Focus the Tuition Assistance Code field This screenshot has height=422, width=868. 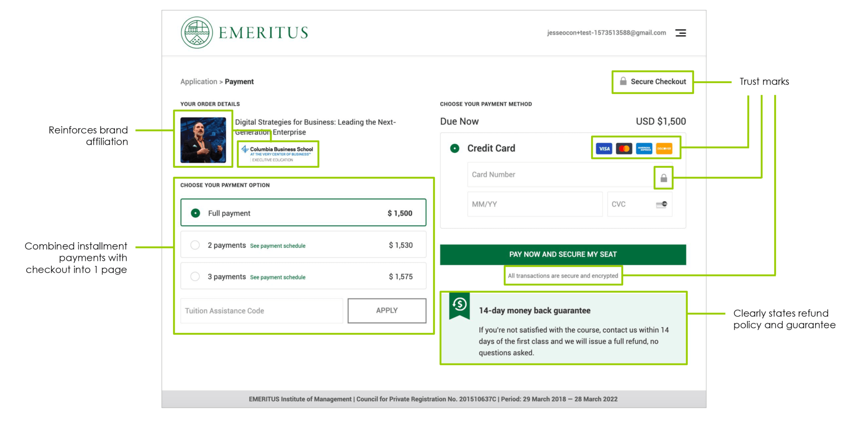coord(262,311)
